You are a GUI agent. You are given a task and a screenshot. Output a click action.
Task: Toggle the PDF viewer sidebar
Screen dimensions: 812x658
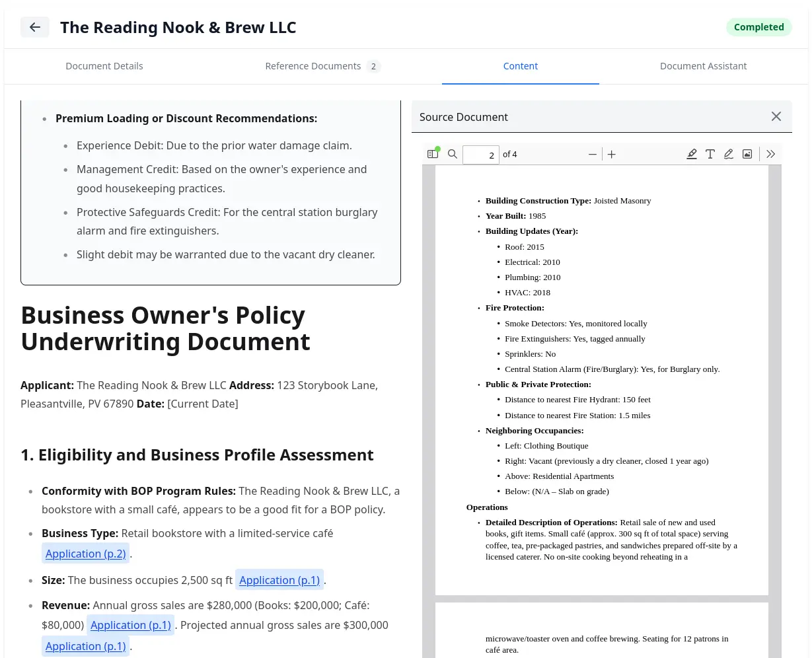433,154
